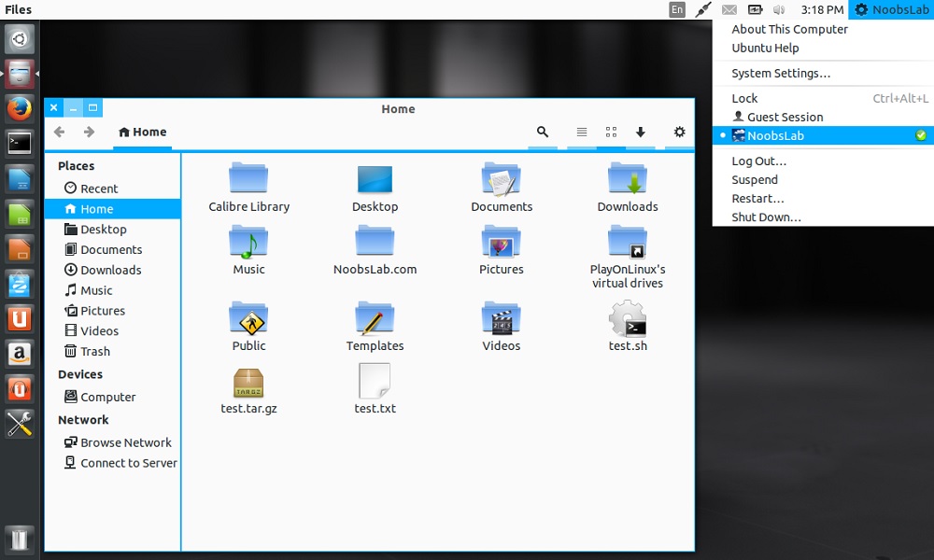Open the mail messaging indicator
Viewport: 934px width, 560px height.
pyautogui.click(x=729, y=9)
